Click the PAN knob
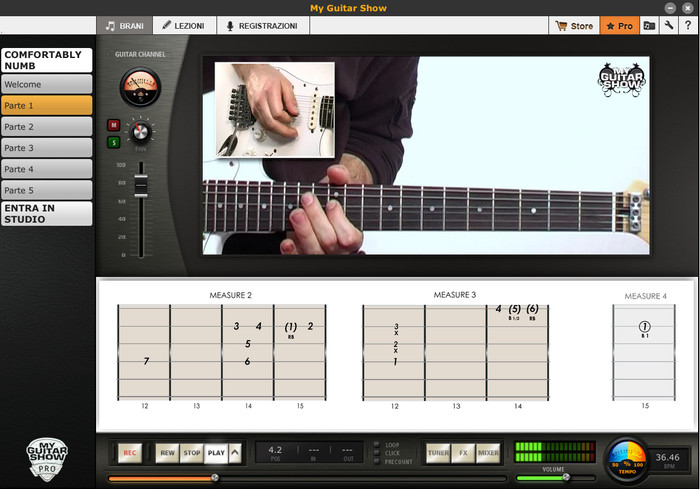This screenshot has height=489, width=700. tap(140, 132)
